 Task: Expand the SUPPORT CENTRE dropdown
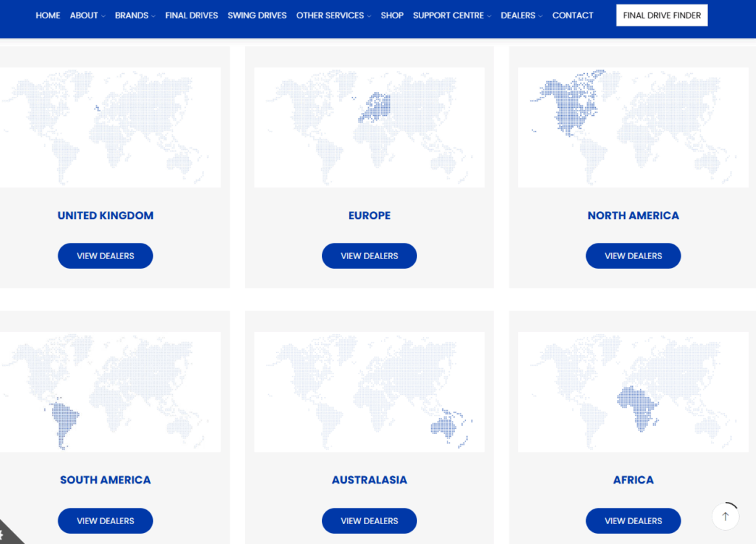click(448, 15)
